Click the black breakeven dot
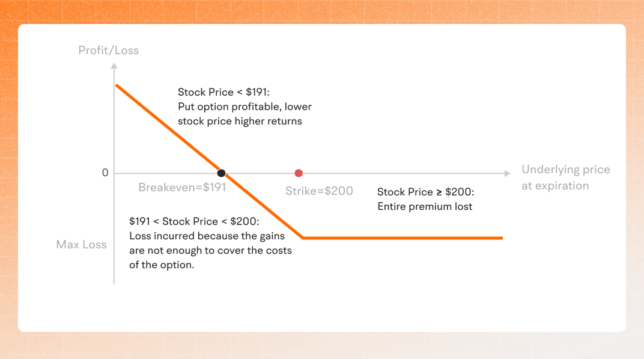 point(221,173)
